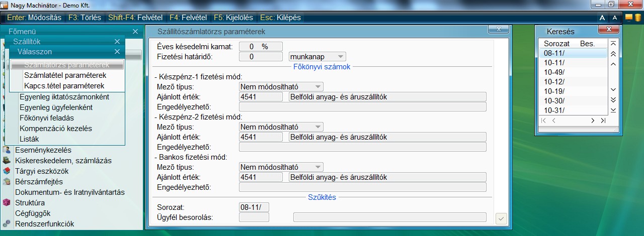Click Esc: Kilépés command

click(x=280, y=18)
